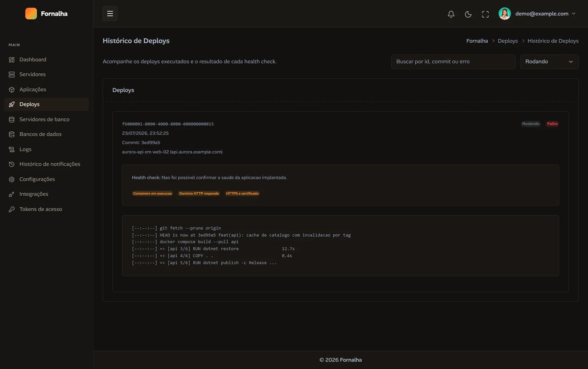
Task: Click the Deploys card heading
Action: tap(123, 90)
